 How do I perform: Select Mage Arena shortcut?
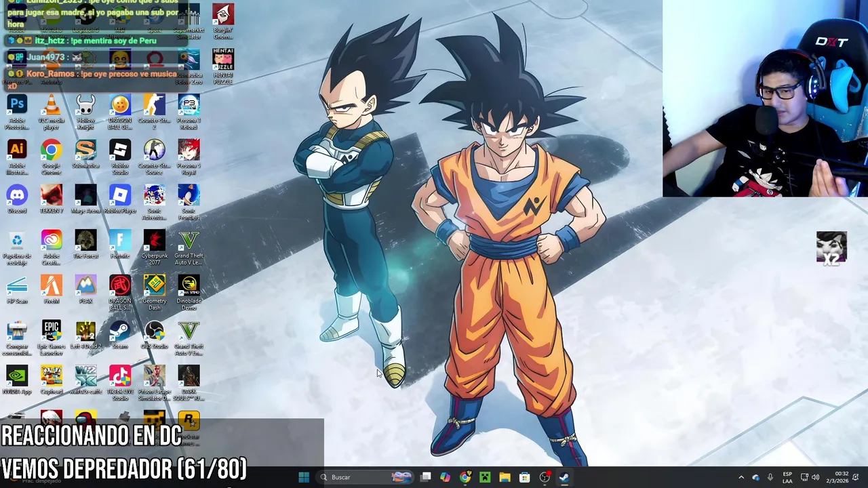click(85, 199)
